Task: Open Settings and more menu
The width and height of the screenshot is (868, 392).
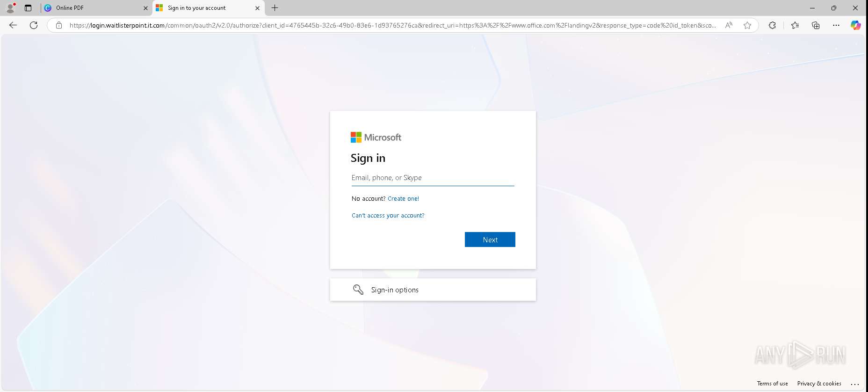Action: tap(836, 25)
